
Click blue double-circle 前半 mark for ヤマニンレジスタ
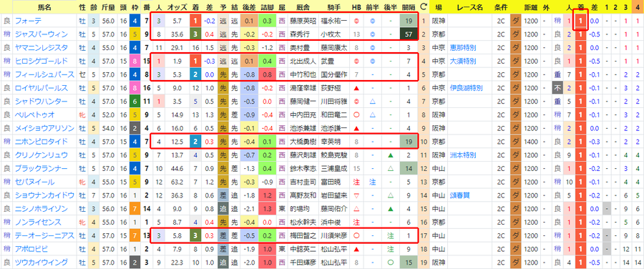372,48
